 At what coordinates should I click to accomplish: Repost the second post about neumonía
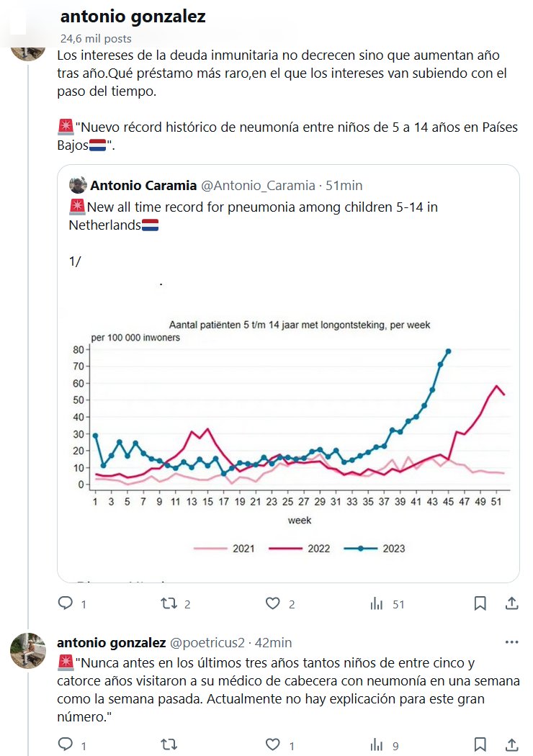tap(169, 744)
